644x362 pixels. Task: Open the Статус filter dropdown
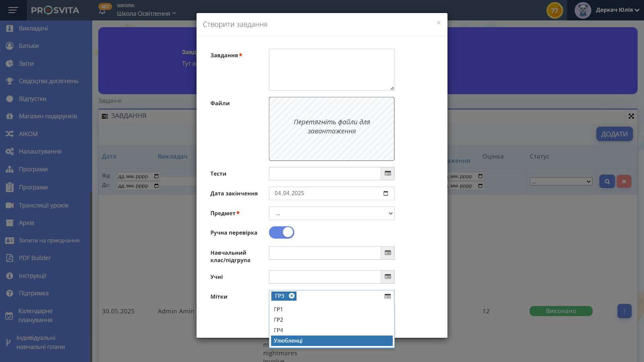[x=561, y=182]
